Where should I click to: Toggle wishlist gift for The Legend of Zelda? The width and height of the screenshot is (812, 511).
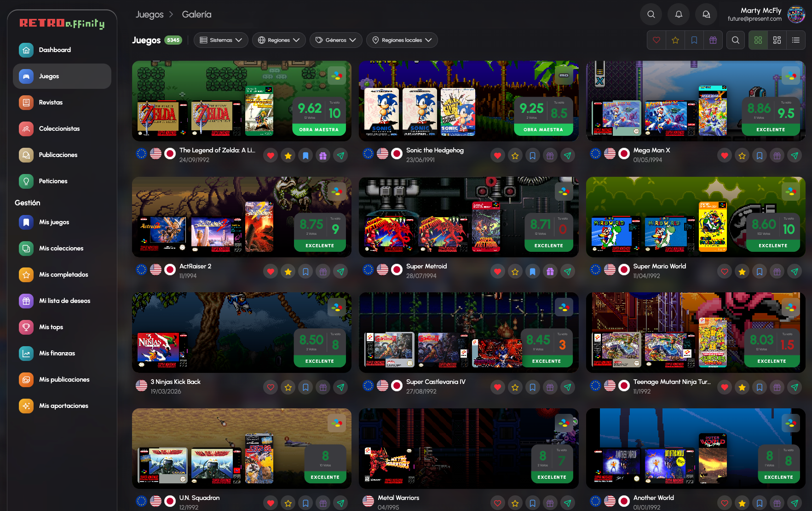(x=323, y=156)
